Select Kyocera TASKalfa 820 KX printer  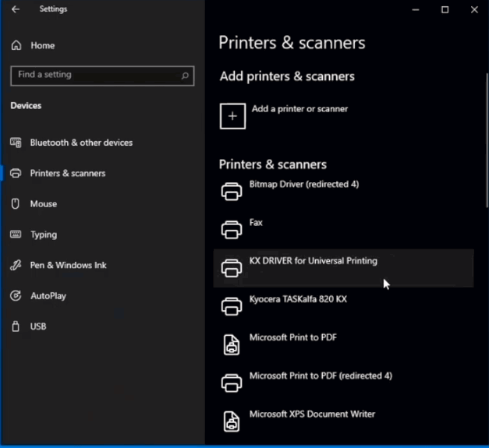pyautogui.click(x=344, y=306)
